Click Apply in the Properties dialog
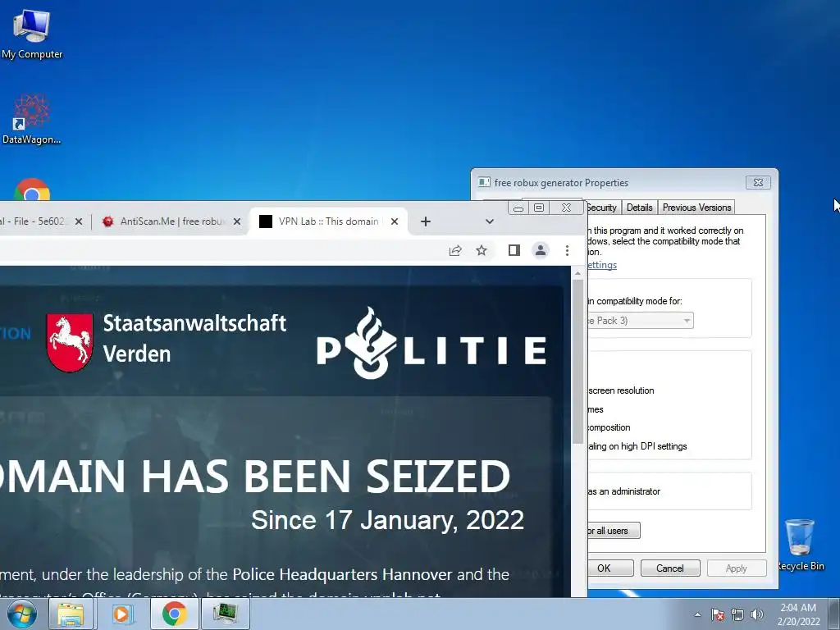The image size is (840, 630). coord(737,568)
